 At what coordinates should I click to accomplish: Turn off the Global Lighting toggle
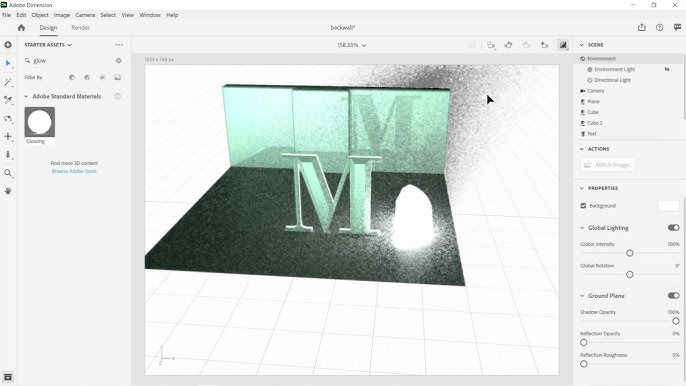tap(673, 228)
